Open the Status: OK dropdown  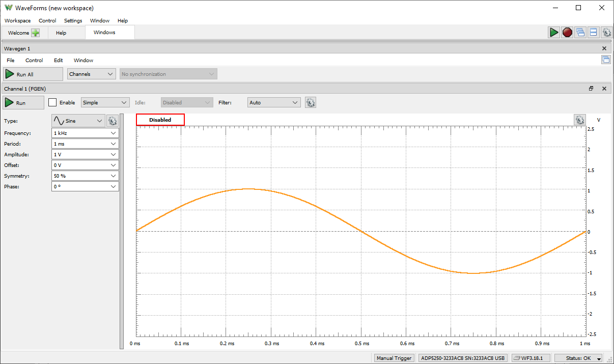[578, 358]
